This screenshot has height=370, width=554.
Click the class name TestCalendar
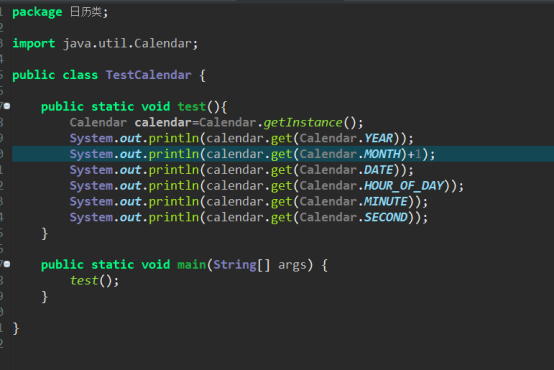point(148,75)
